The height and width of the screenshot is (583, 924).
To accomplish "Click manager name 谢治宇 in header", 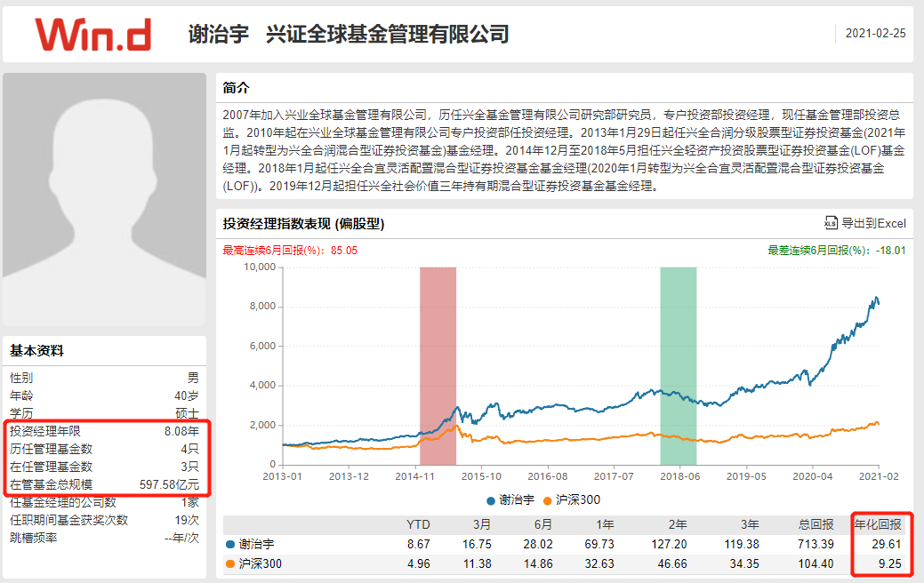I will pos(219,34).
